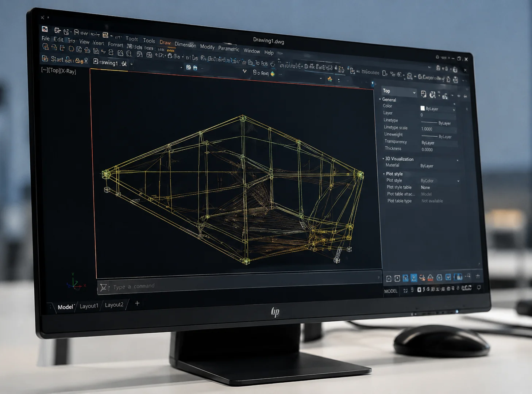Click the Linetype scale 1.0000 field

pyautogui.click(x=438, y=129)
